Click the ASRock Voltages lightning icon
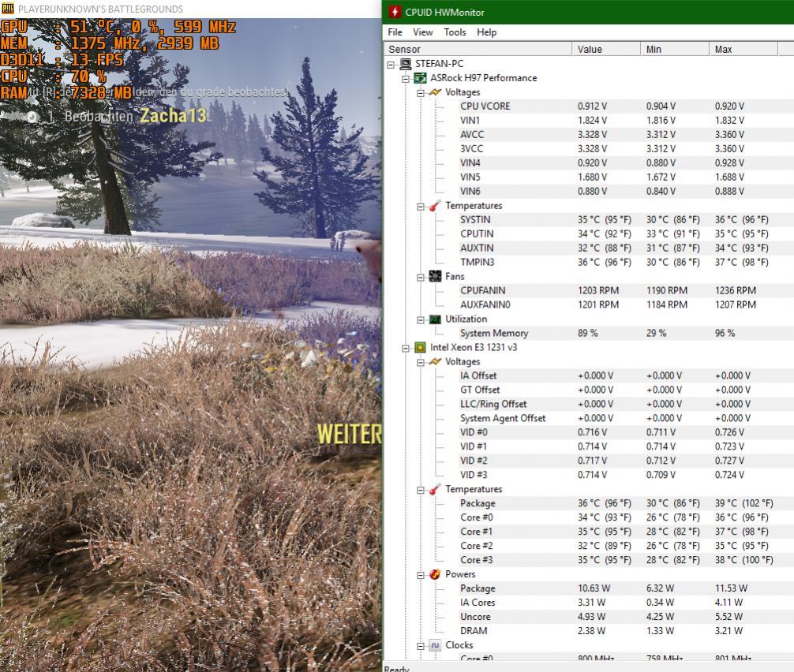 coord(435,92)
